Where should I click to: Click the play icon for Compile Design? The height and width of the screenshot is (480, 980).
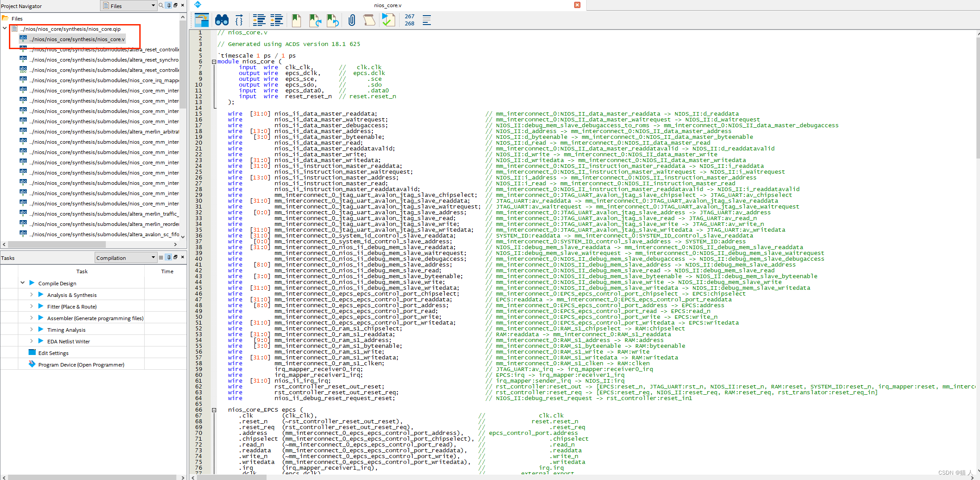(32, 283)
